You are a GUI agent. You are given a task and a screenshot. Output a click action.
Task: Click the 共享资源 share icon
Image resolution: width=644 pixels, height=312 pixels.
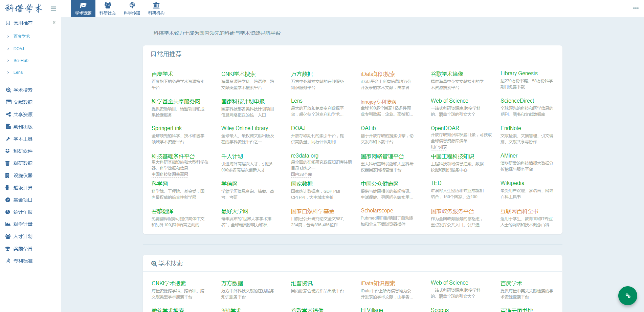pos(8,115)
